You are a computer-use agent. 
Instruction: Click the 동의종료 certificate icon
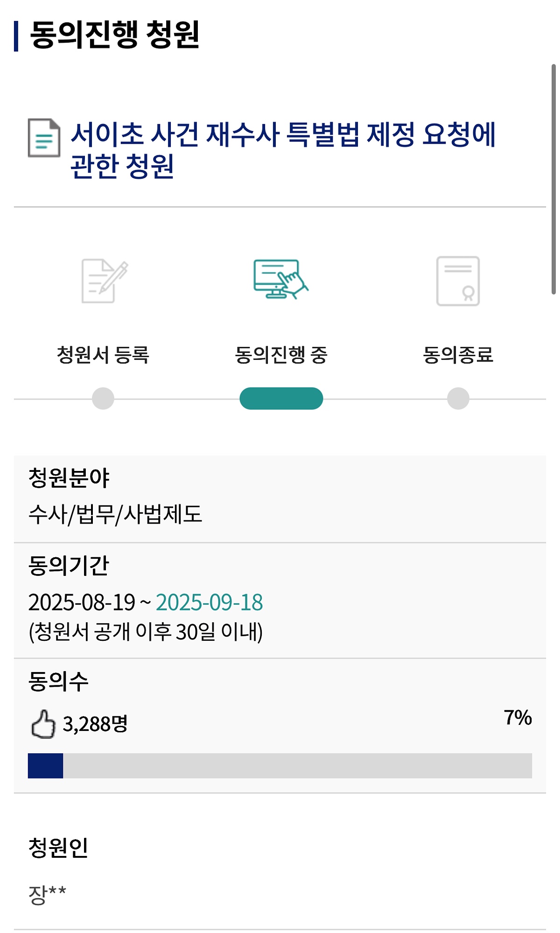pos(458,281)
